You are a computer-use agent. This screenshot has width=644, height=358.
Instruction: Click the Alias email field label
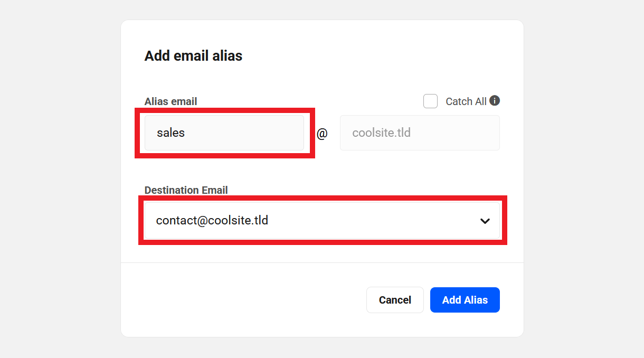point(171,101)
